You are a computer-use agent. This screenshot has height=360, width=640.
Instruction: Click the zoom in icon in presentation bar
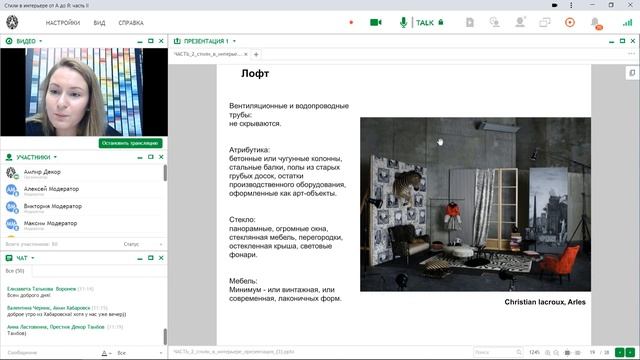tap(547, 353)
